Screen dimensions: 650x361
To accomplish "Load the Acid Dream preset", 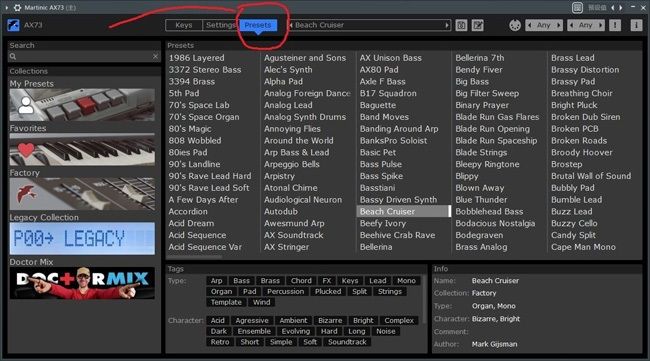I will tap(192, 223).
